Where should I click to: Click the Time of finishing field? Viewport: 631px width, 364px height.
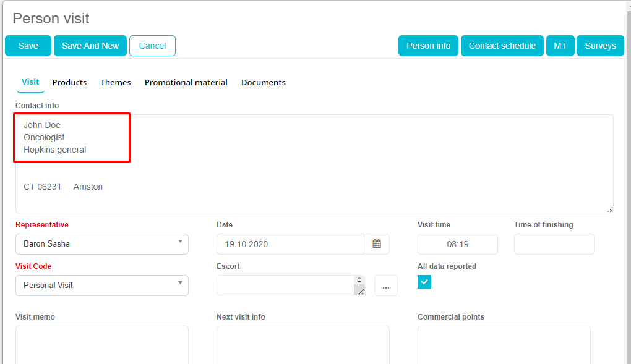coord(554,244)
